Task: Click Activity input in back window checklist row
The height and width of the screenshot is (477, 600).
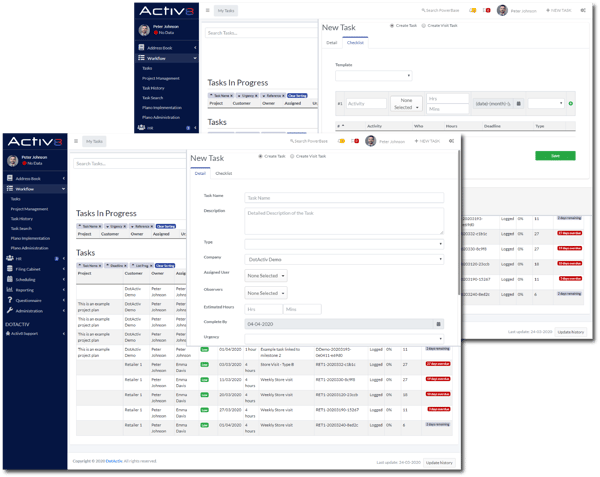Action: [x=366, y=103]
